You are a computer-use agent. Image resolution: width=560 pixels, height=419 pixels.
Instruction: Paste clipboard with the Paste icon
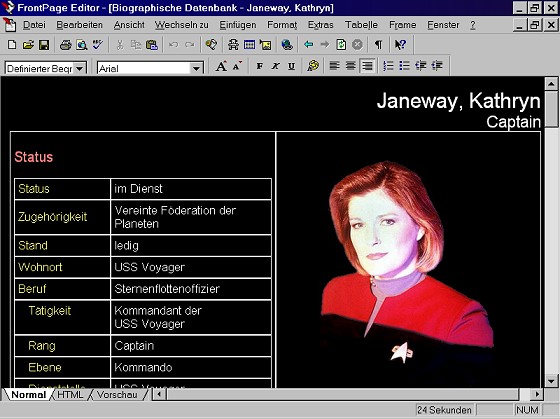coord(152,45)
